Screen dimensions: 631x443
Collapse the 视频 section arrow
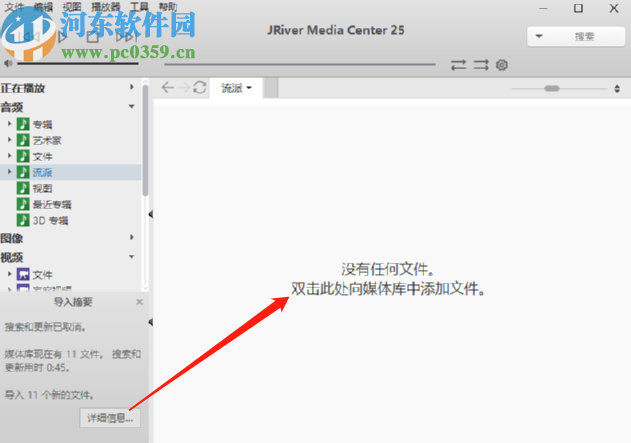point(132,257)
